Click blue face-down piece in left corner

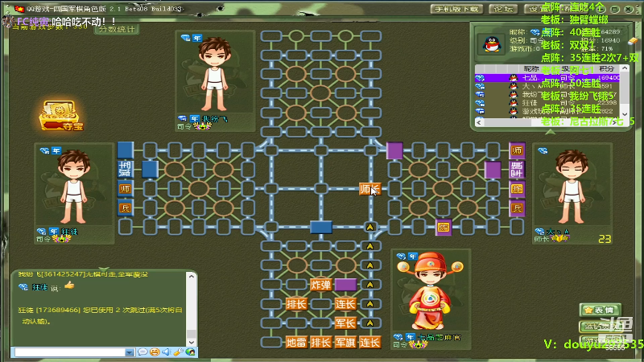click(x=126, y=150)
